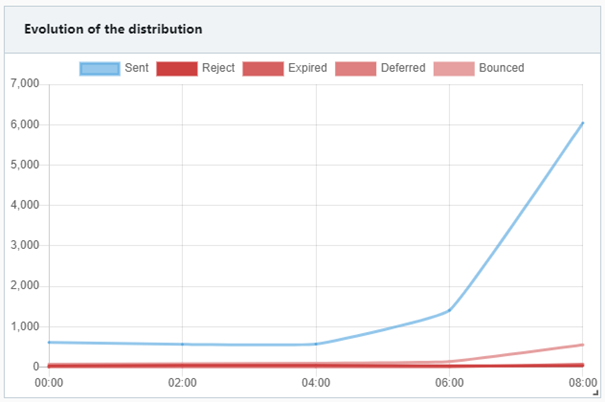Click the Bounced line point at 08:00
This screenshot has width=605, height=402.
point(582,345)
